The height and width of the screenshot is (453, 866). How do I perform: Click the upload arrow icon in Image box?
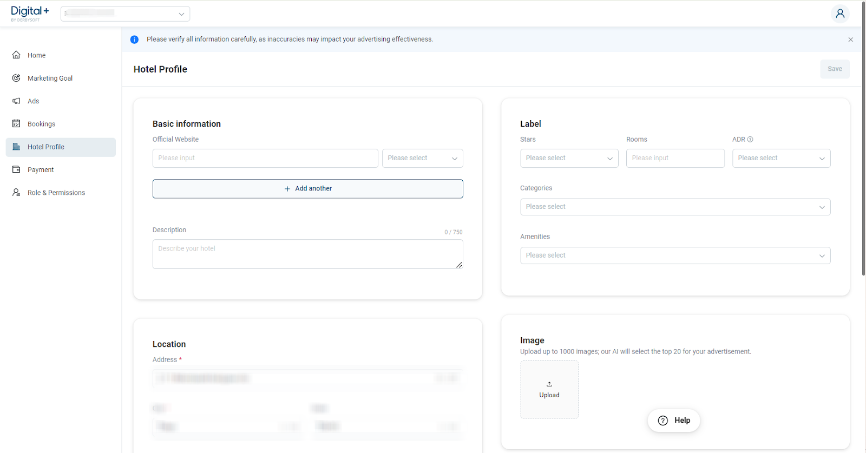click(549, 384)
